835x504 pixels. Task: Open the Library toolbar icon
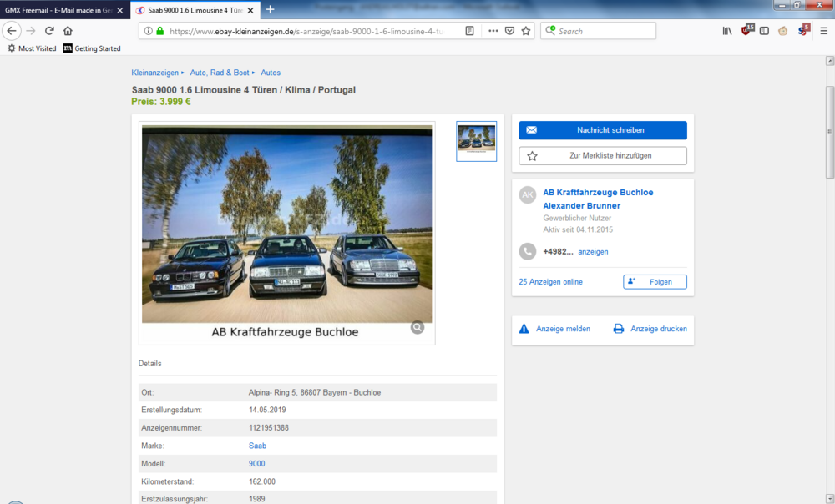(727, 31)
